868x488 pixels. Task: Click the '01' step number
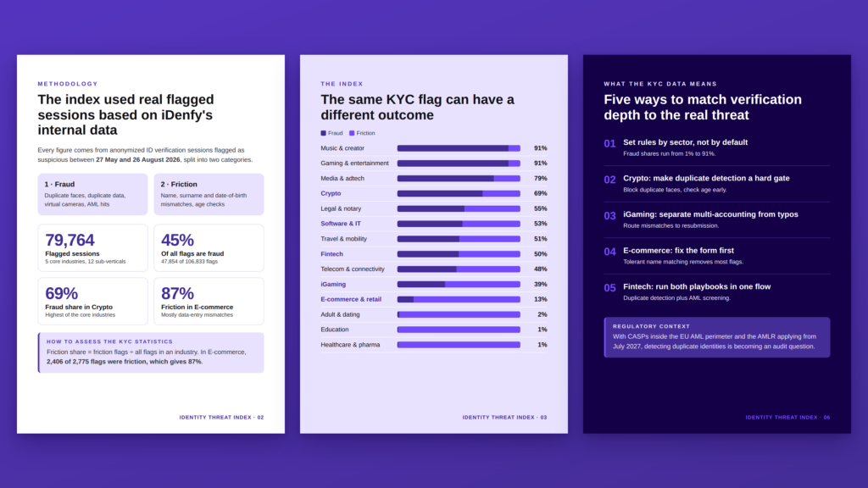coord(609,144)
